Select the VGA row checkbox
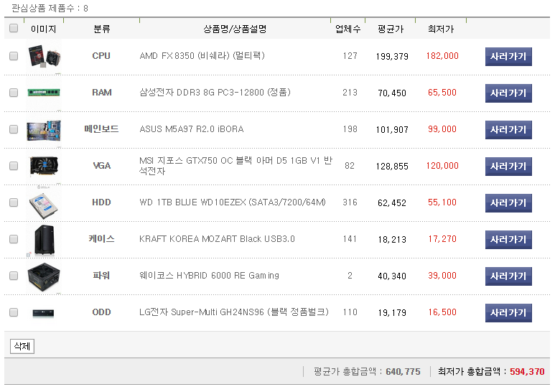 coord(14,166)
